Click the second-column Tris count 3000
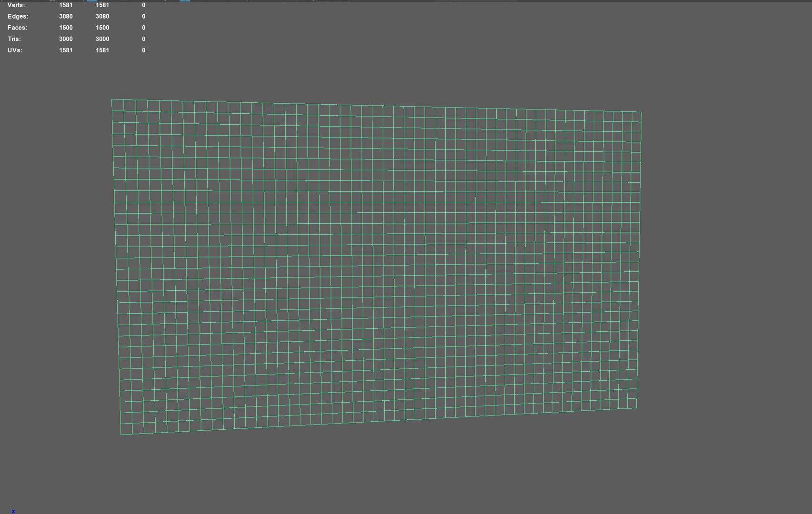 tap(102, 39)
